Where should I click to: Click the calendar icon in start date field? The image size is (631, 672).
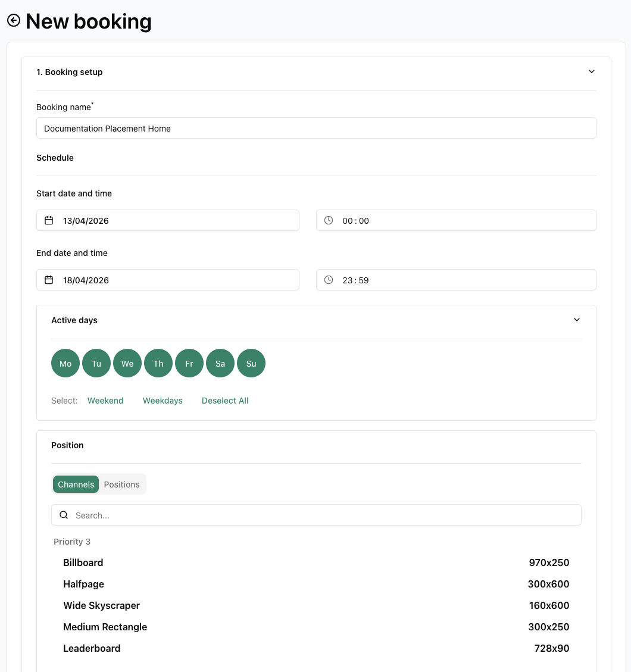coord(49,220)
